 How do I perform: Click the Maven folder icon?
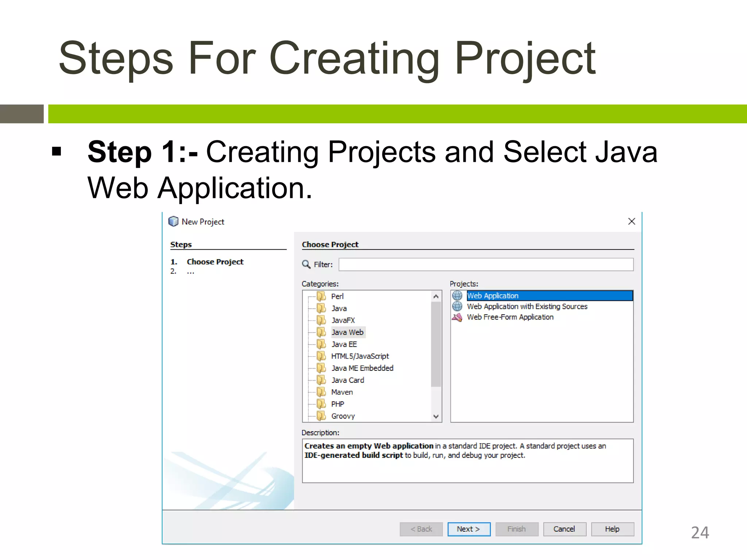321,392
